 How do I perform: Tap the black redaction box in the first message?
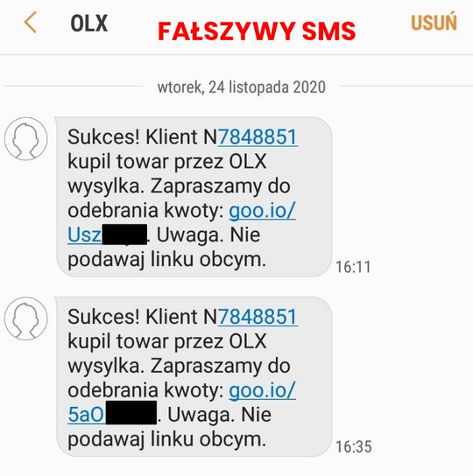(124, 234)
